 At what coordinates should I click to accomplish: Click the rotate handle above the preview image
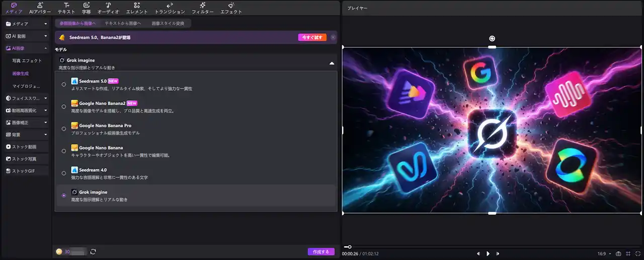click(492, 38)
